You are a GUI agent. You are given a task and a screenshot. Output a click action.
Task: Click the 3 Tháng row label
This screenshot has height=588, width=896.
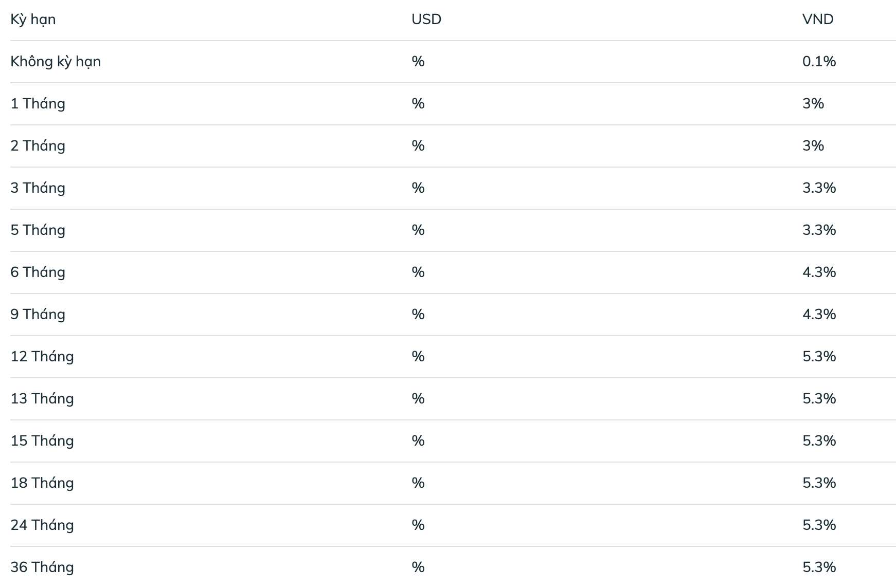(38, 188)
